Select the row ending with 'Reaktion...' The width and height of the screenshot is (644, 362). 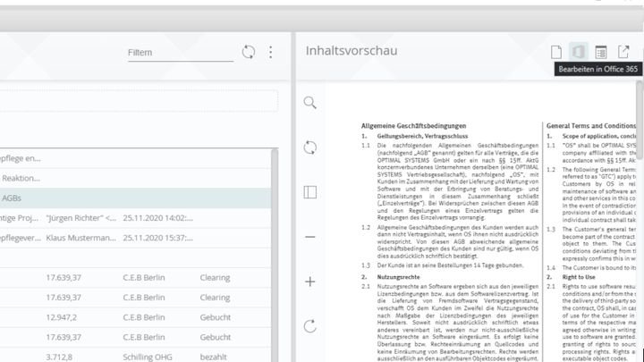(136, 178)
